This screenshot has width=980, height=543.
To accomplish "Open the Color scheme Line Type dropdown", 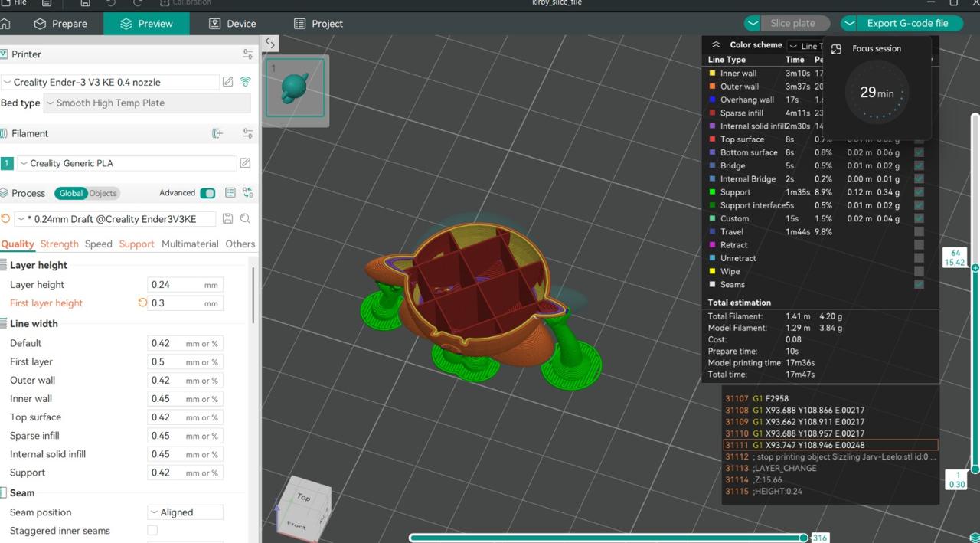I will click(805, 46).
